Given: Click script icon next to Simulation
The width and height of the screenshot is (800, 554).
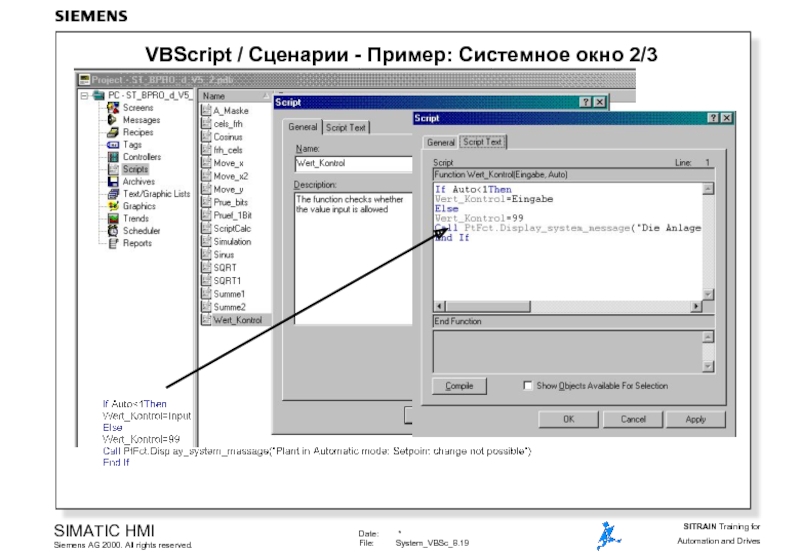Looking at the screenshot, I should 206,241.
